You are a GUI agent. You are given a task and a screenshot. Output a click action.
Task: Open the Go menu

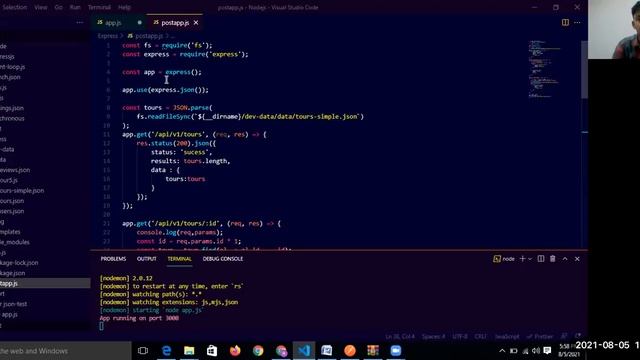pos(58,7)
